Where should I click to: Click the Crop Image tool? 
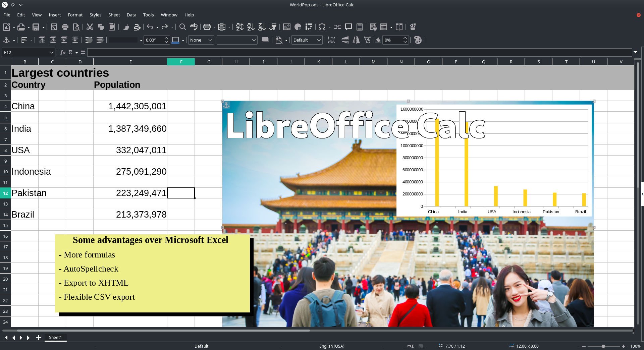[x=331, y=40]
